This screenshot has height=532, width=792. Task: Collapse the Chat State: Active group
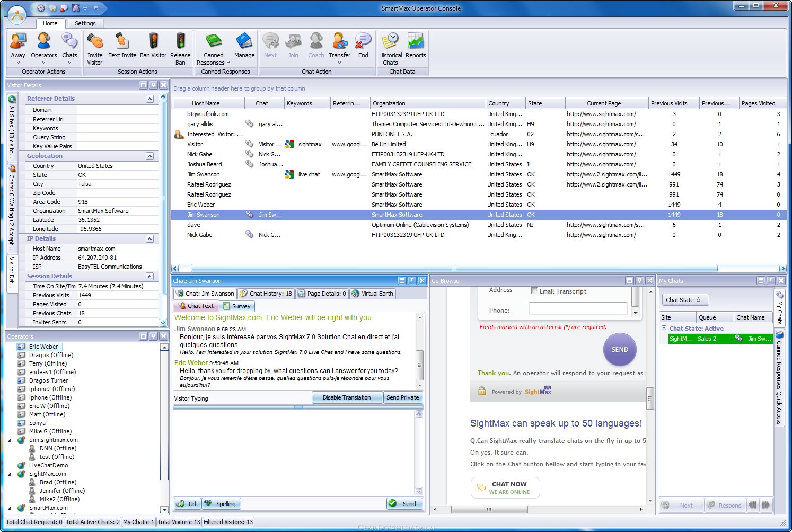click(x=664, y=329)
